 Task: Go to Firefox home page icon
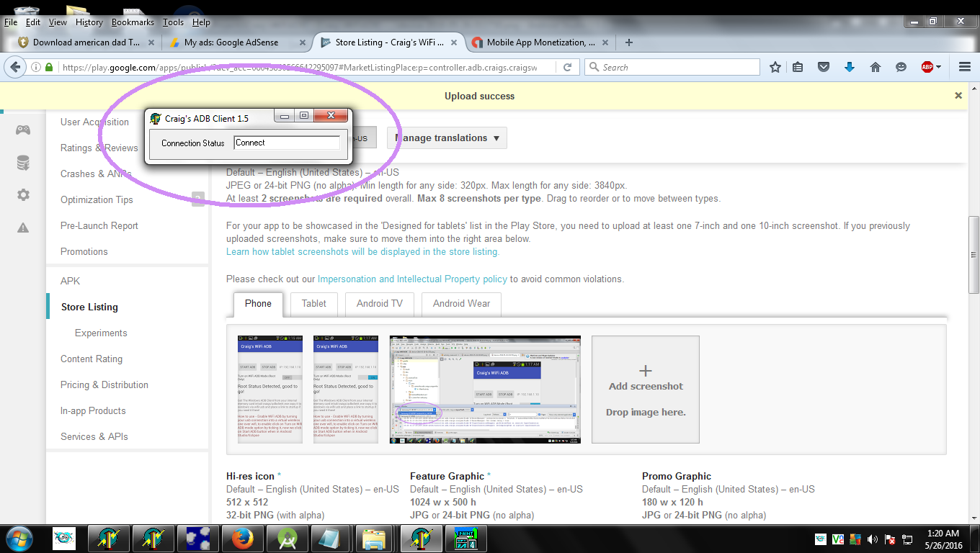coord(876,67)
